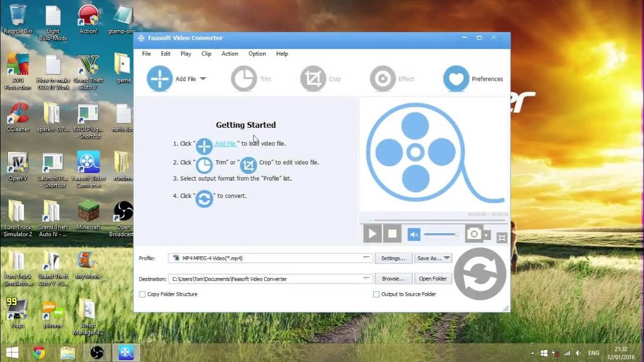Expand the Destination path dropdown
Screen dimensions: 644x362
pos(367,279)
